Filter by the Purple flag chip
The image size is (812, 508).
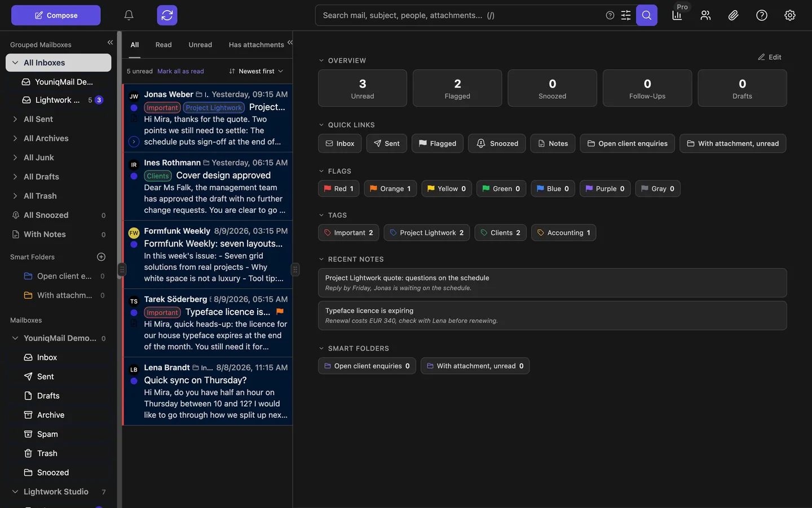605,189
